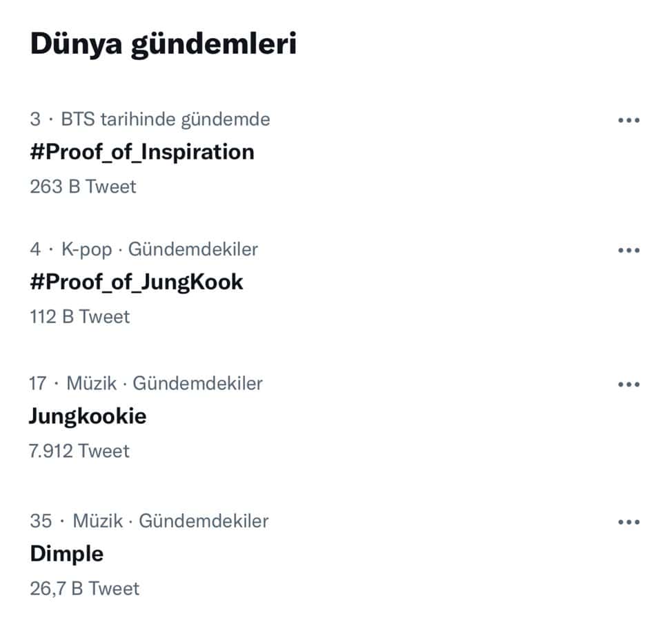Open more options for Dimple trend

coord(629,522)
